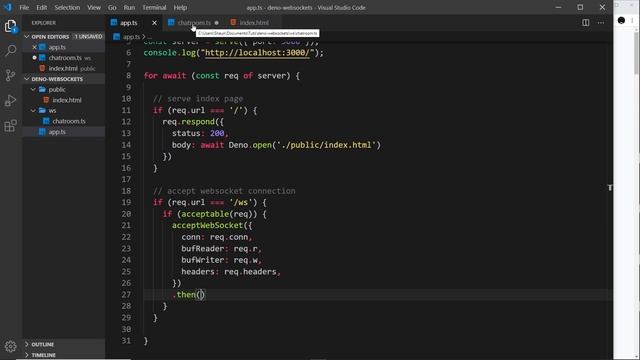Click the EXPLORER panel title
640x360 pixels.
(x=44, y=23)
